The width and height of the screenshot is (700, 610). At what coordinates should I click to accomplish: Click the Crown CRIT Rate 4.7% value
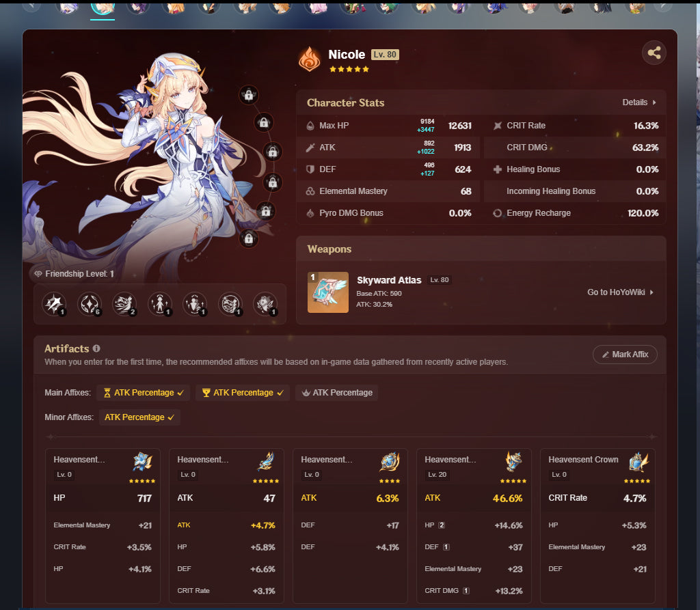point(634,498)
